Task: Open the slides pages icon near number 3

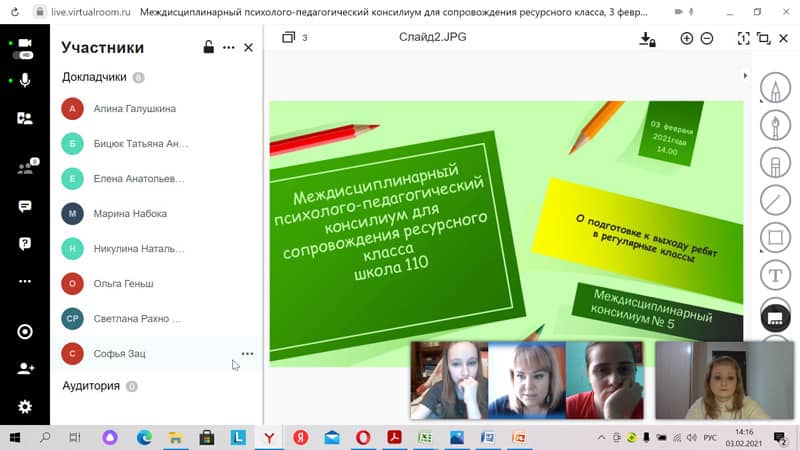Action: point(289,37)
